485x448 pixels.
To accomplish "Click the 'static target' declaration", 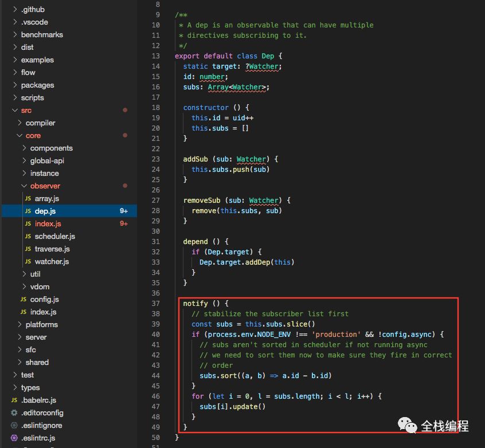I will click(232, 66).
